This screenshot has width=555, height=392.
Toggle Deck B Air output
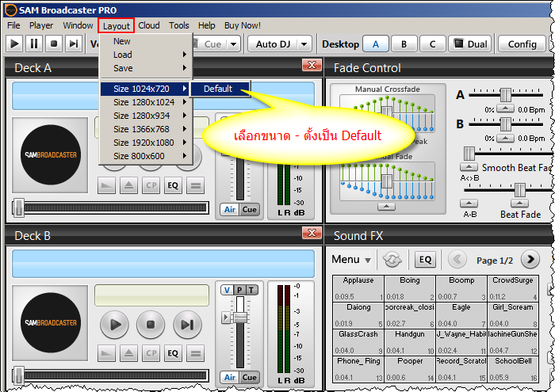230,378
